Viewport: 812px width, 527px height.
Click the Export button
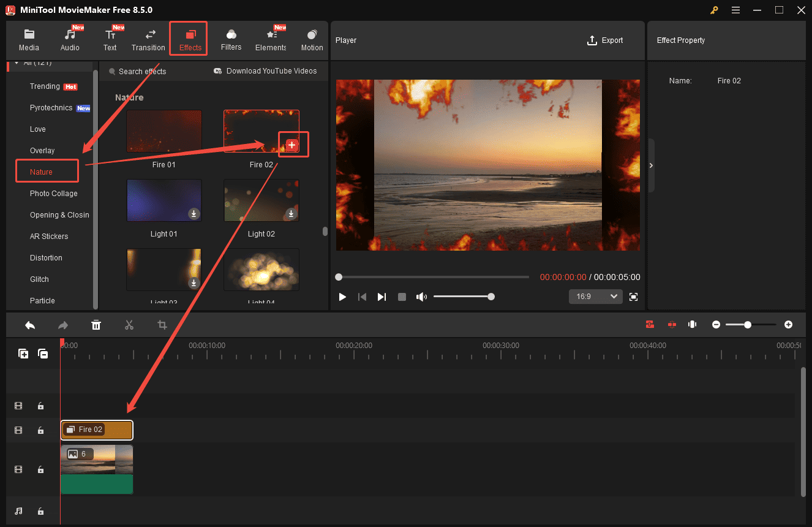pyautogui.click(x=605, y=40)
